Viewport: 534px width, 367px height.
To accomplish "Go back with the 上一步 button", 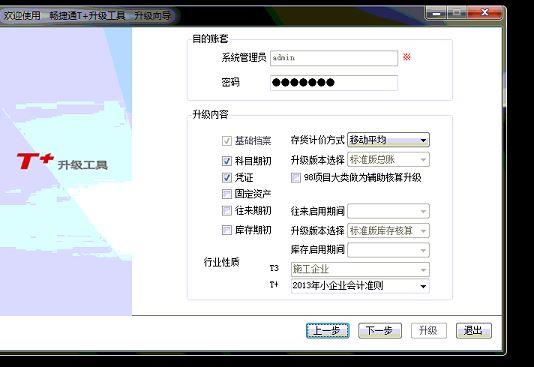I will tap(328, 331).
